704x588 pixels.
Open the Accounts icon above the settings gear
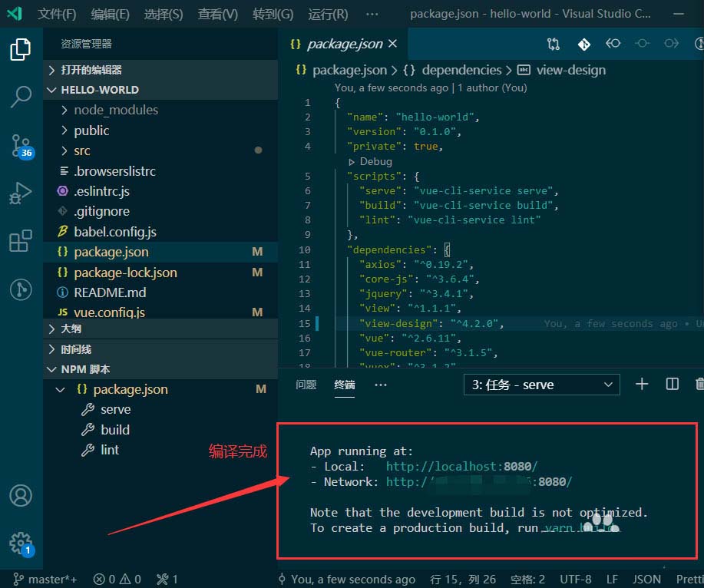tap(20, 496)
